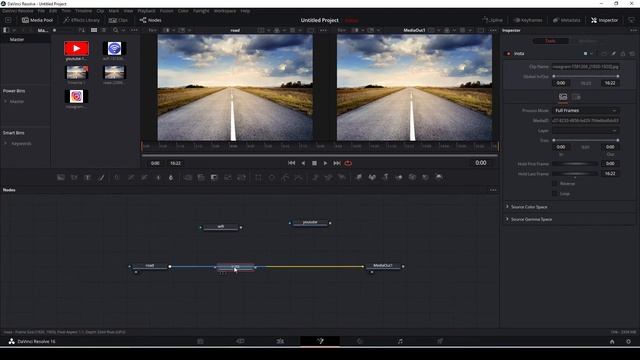Open the project manager home icon
The image size is (640, 360).
click(612, 342)
